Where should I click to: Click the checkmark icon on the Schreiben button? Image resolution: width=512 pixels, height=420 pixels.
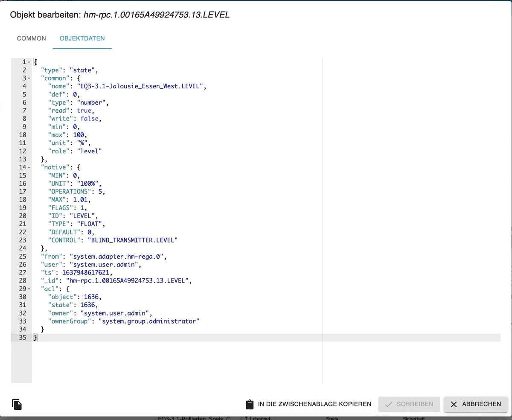pos(389,404)
